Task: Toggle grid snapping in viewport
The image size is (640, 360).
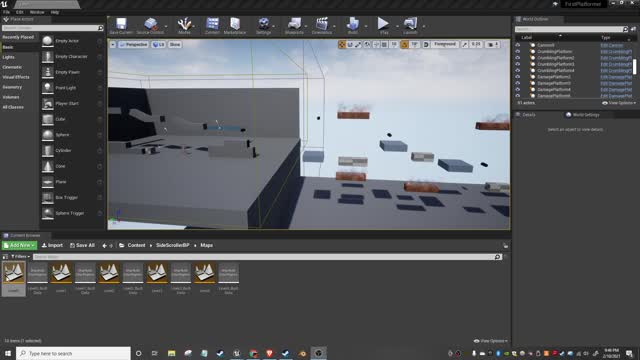Action: [384, 44]
